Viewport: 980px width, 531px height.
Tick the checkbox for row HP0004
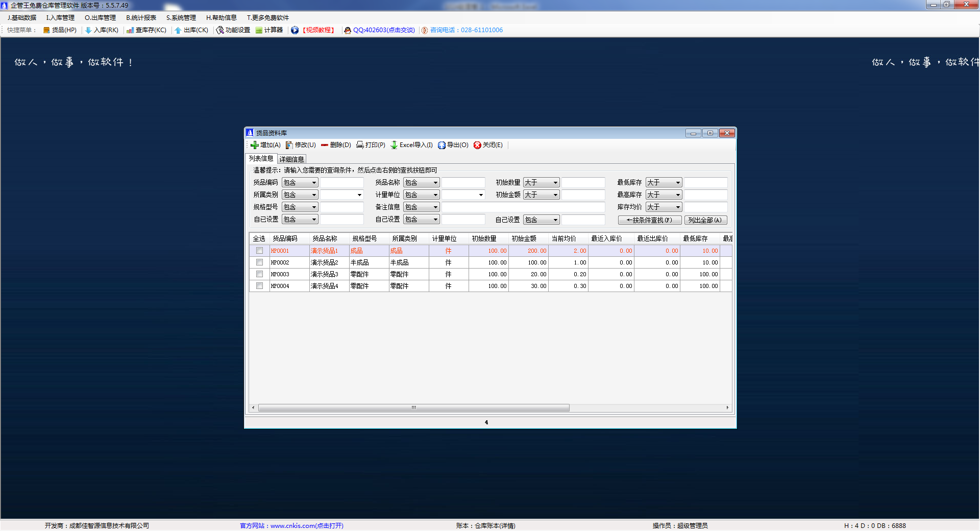point(259,286)
